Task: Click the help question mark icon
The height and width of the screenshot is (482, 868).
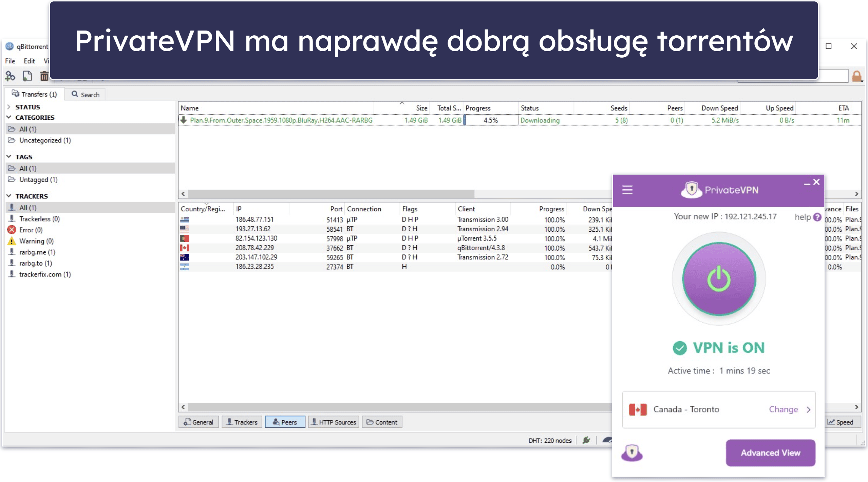Action: (817, 217)
